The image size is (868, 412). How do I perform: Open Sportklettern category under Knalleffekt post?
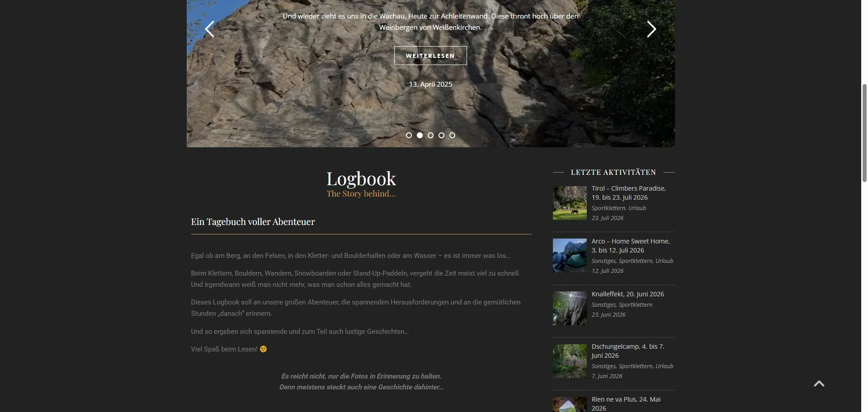[x=636, y=305]
